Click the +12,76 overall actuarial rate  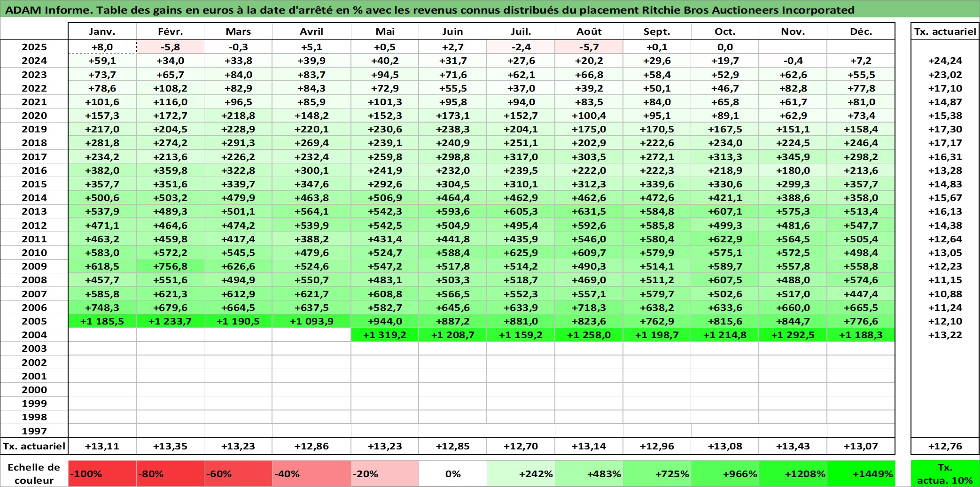[x=945, y=446]
